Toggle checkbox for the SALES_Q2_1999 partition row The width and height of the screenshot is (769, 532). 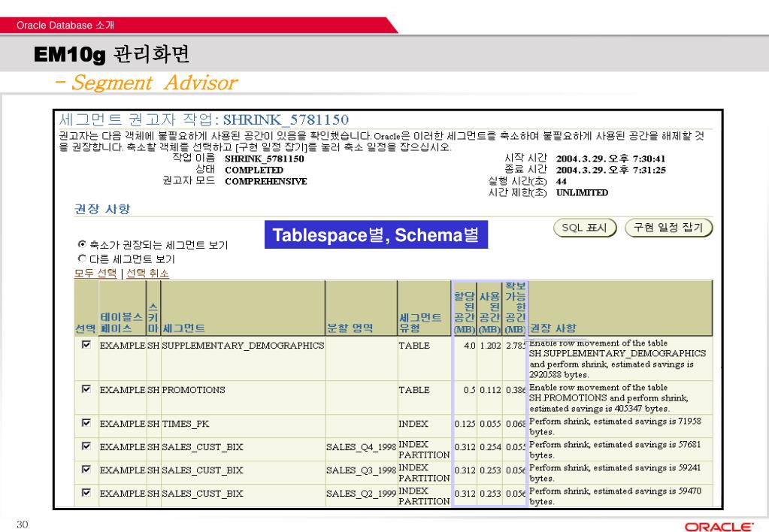[86, 493]
